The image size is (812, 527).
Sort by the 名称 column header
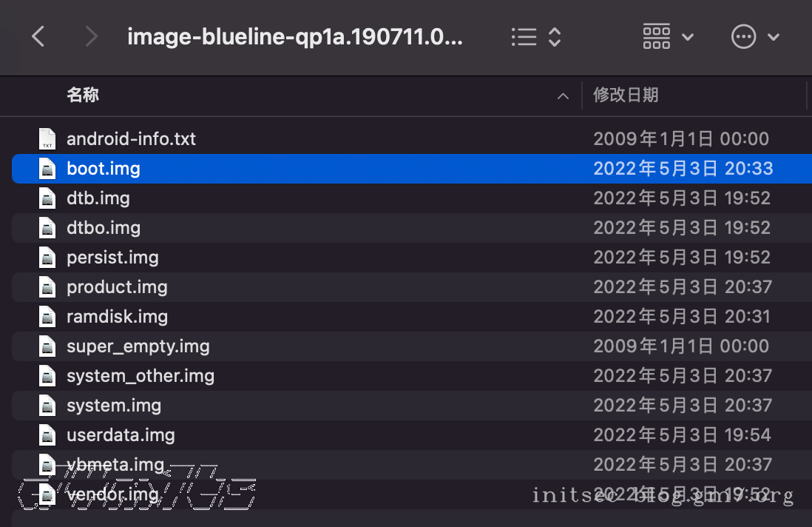coord(83,95)
